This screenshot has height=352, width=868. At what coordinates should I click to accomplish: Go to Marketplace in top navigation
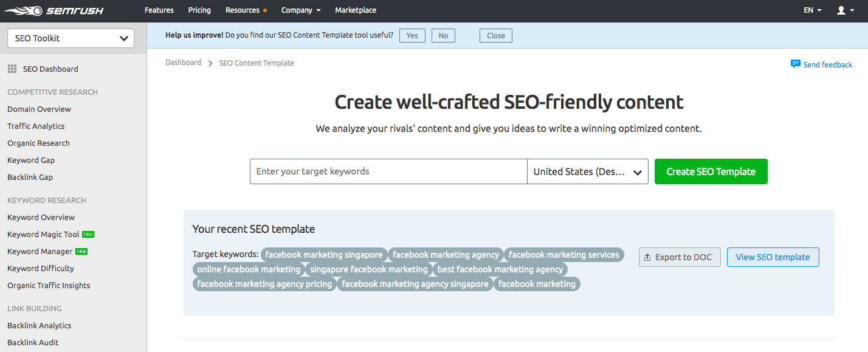point(356,10)
